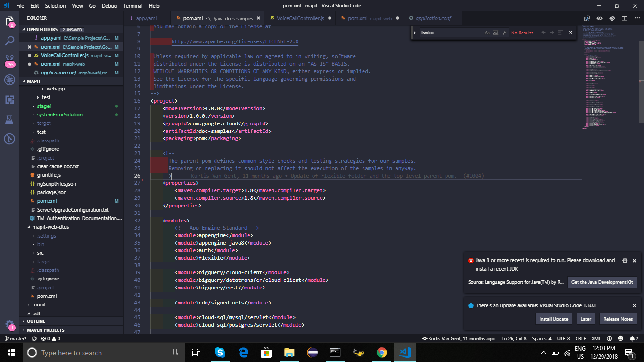
Task: Open the Terminal menu
Action: click(132, 6)
